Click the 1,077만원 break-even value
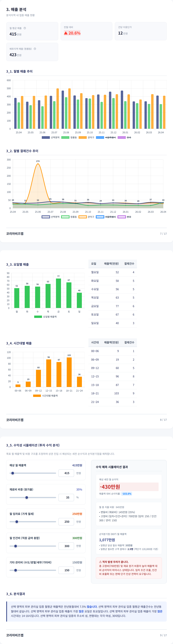 107,540
